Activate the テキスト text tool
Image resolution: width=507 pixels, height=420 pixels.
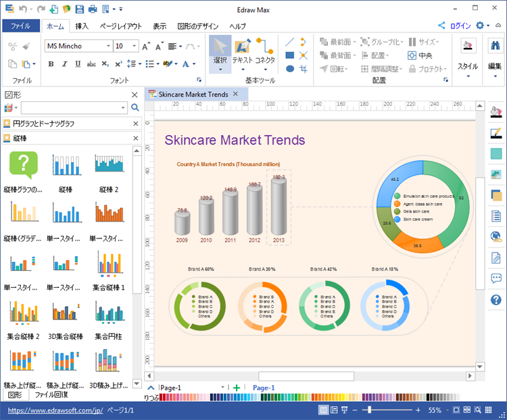pos(242,52)
